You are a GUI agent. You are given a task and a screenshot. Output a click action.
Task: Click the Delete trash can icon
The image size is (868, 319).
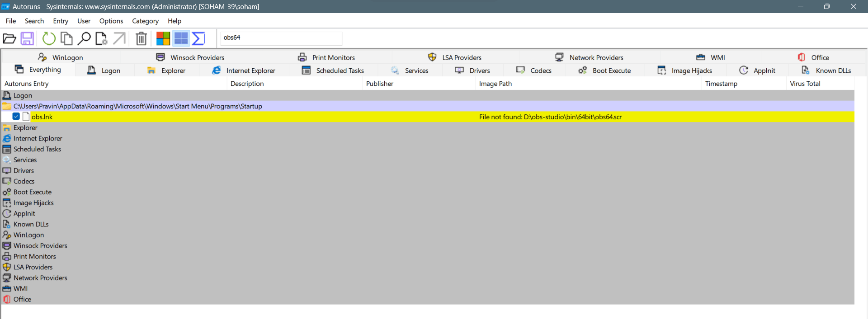click(141, 38)
